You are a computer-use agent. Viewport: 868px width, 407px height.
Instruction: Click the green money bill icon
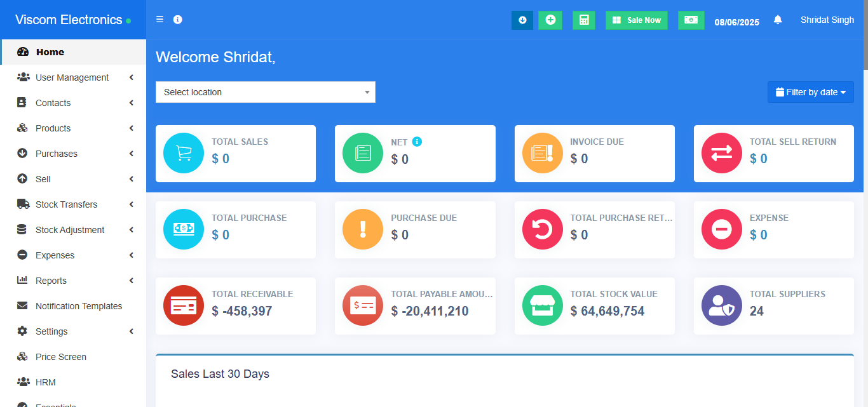pos(691,20)
